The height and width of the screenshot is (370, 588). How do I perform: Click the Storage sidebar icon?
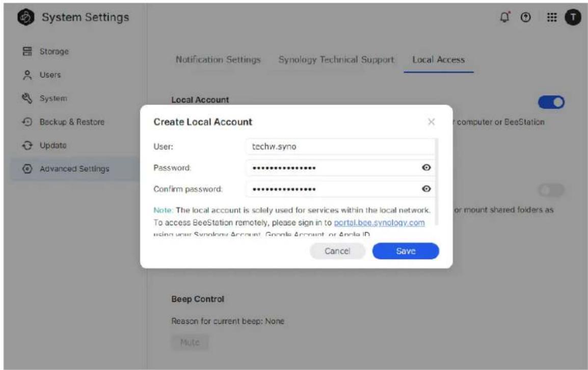click(28, 51)
